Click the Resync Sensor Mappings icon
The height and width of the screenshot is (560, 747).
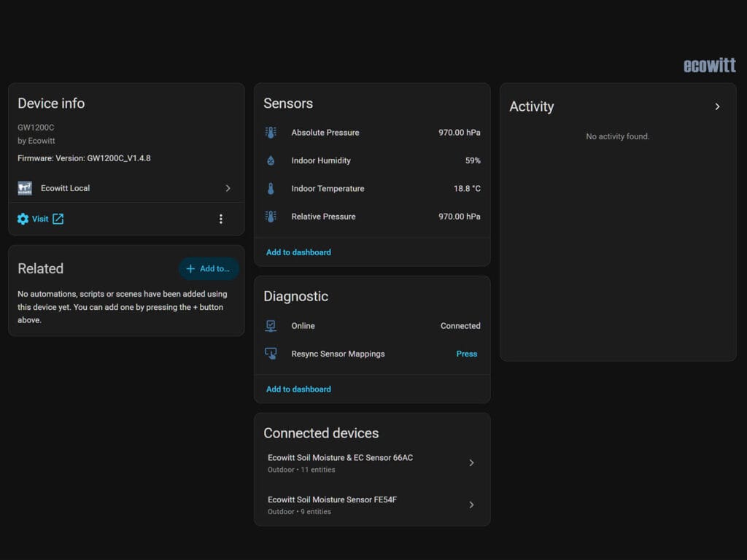[271, 354]
